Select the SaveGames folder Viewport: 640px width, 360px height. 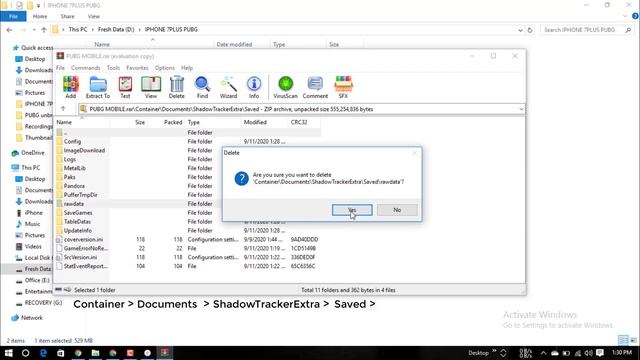(78, 213)
